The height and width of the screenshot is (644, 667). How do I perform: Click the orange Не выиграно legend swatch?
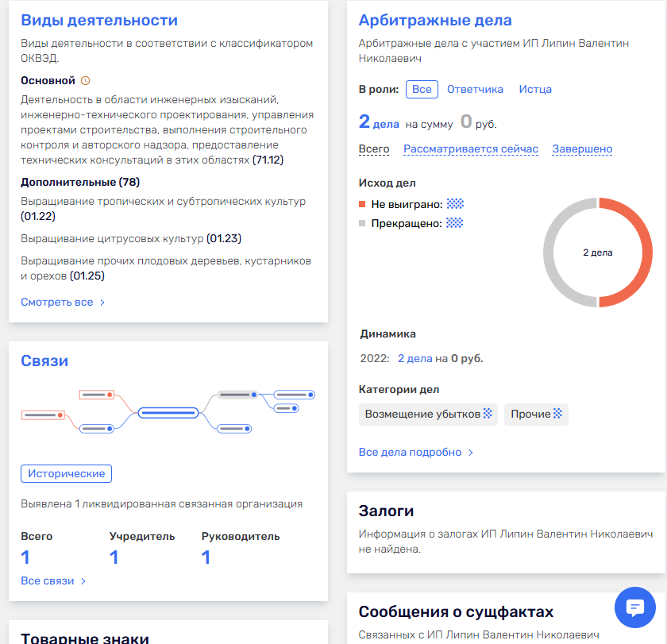click(362, 204)
